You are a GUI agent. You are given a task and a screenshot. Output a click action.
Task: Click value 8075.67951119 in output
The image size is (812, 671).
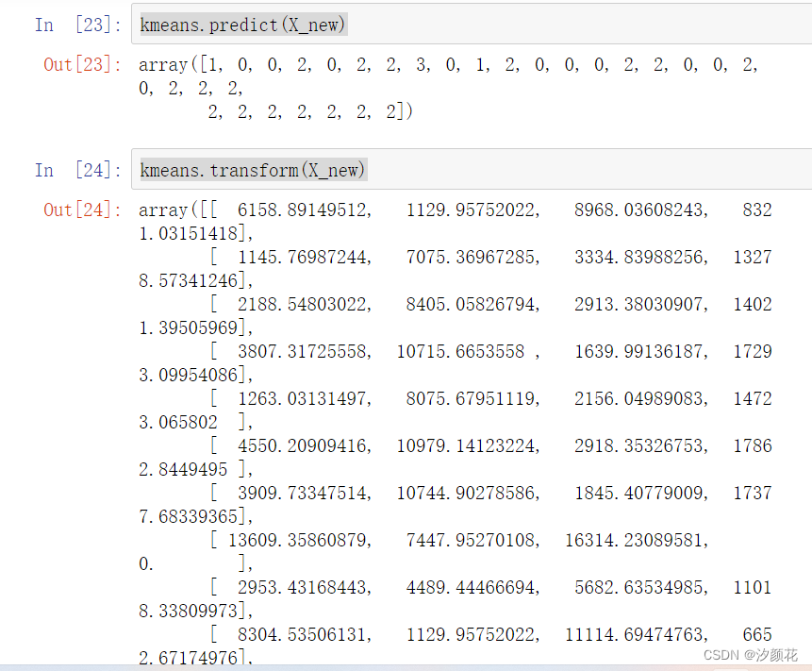472,398
